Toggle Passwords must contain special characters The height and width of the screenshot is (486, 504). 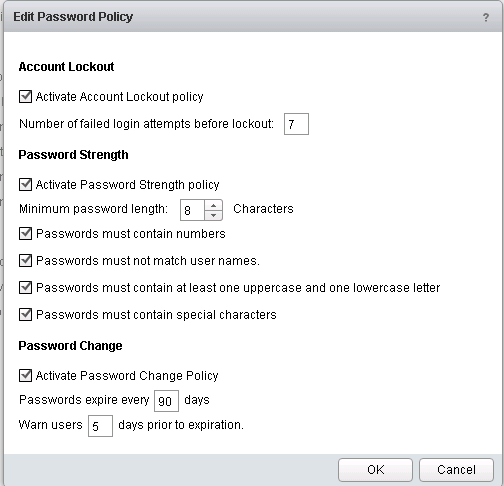coord(25,315)
